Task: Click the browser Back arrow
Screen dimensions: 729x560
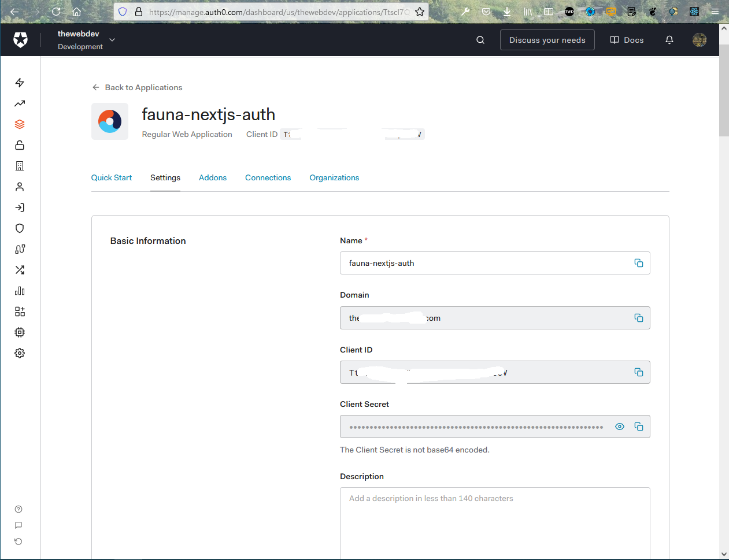Action: [x=14, y=12]
